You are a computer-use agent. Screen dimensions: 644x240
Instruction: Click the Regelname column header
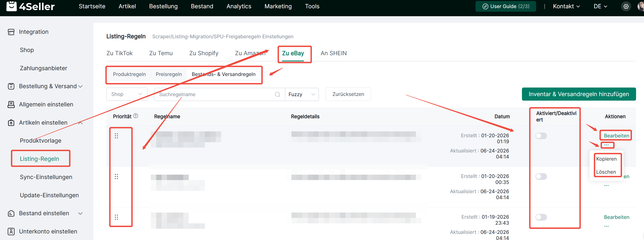coord(167,117)
